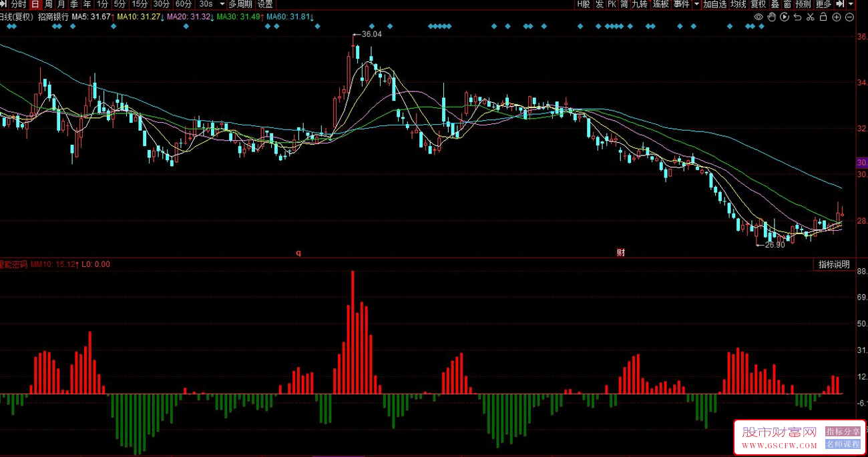Click the red 财 marker on chart

(x=621, y=253)
